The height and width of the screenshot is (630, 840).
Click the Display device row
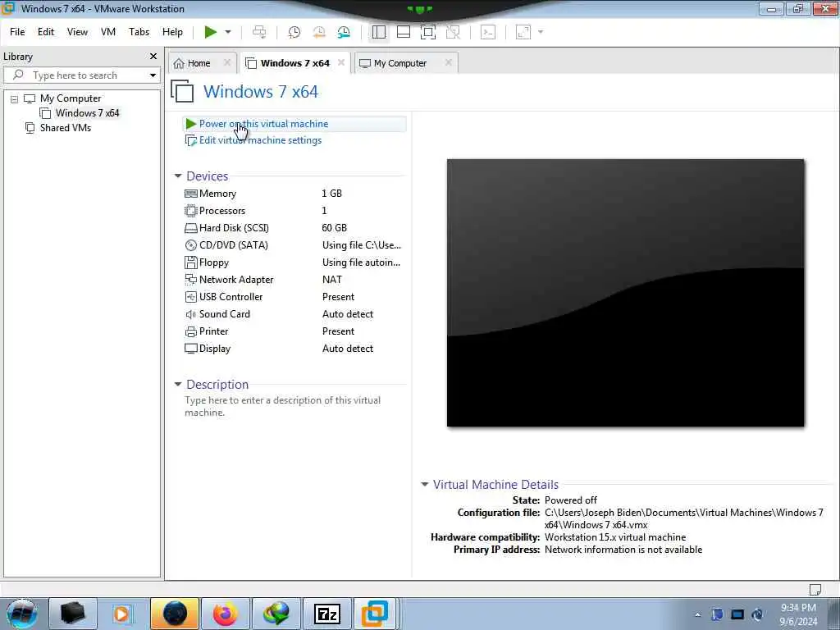(293, 348)
